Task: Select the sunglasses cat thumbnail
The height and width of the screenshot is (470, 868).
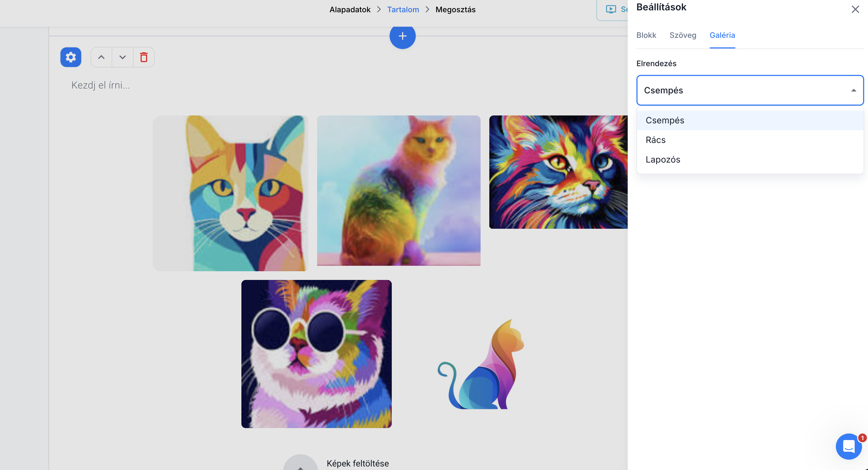Action: point(316,354)
